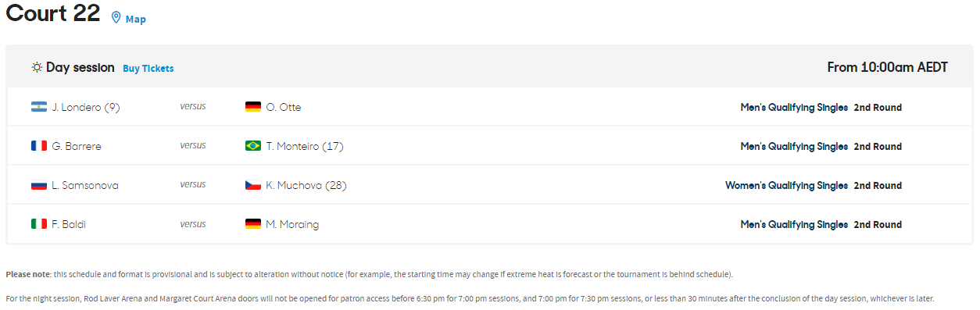Click Argentina flag next to J. Londero
Viewport: 980px width, 310px height.
(39, 107)
